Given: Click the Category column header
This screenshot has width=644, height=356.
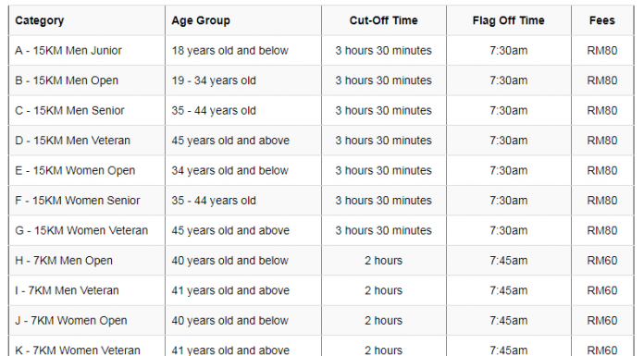Looking at the screenshot, I should [87, 20].
